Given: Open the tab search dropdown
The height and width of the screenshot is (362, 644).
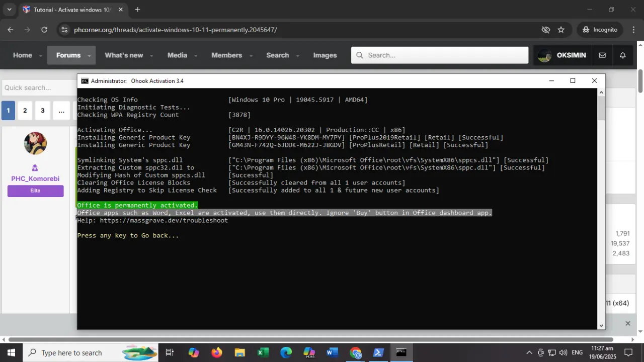Looking at the screenshot, I should 9,10.
